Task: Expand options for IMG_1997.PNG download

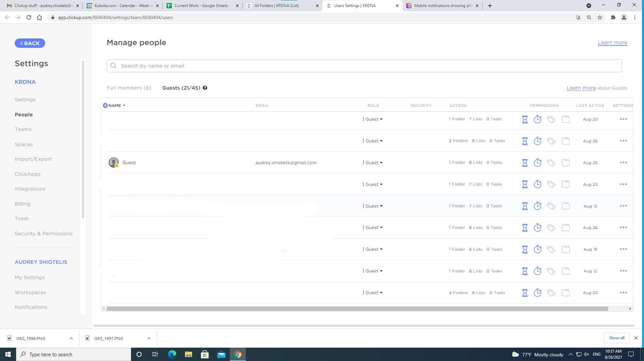Action: point(149,338)
